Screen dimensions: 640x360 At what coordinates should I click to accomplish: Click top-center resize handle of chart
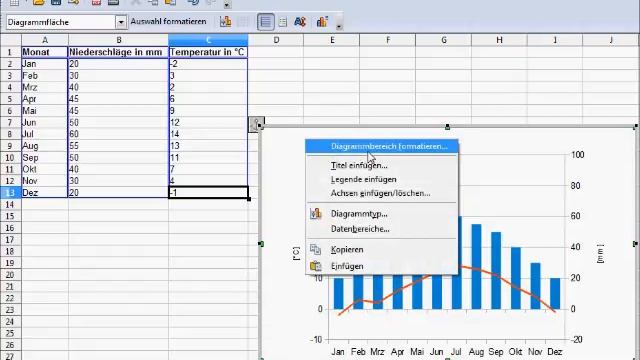point(447,127)
